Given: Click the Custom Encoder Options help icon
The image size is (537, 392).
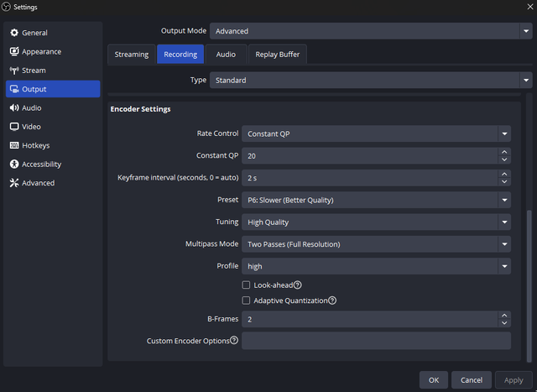Looking at the screenshot, I should 234,340.
